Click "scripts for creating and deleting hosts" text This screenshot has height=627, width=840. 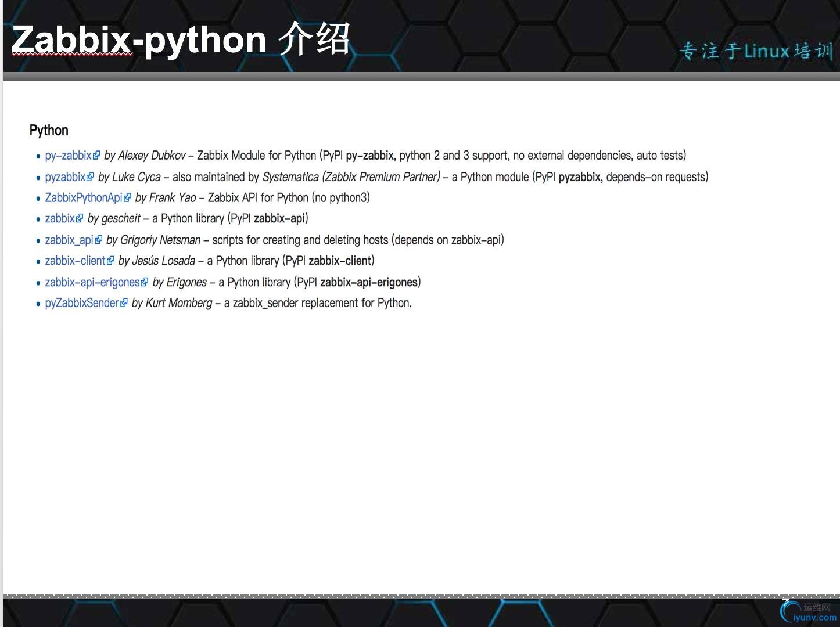300,240
